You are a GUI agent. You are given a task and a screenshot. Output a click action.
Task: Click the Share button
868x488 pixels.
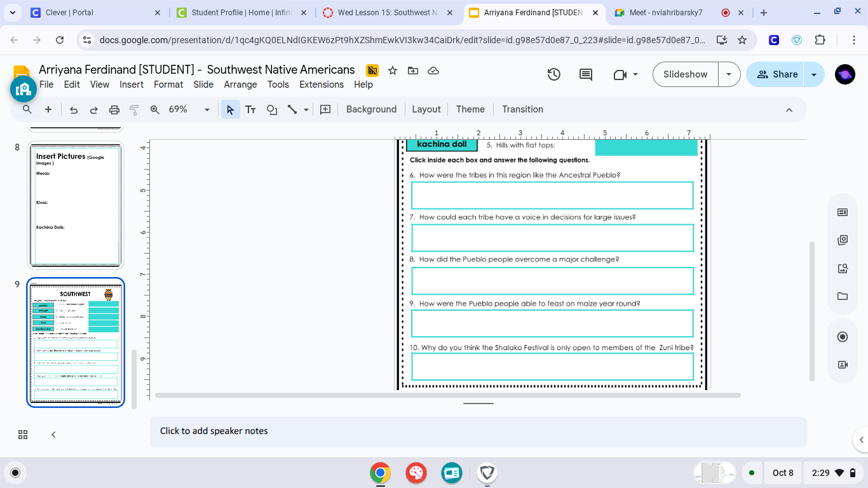(x=775, y=74)
